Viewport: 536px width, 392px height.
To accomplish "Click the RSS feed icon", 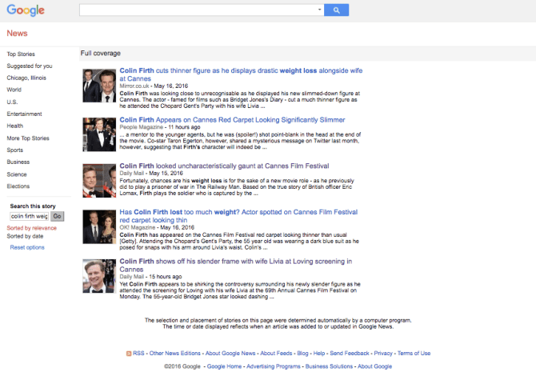I will pos(129,353).
